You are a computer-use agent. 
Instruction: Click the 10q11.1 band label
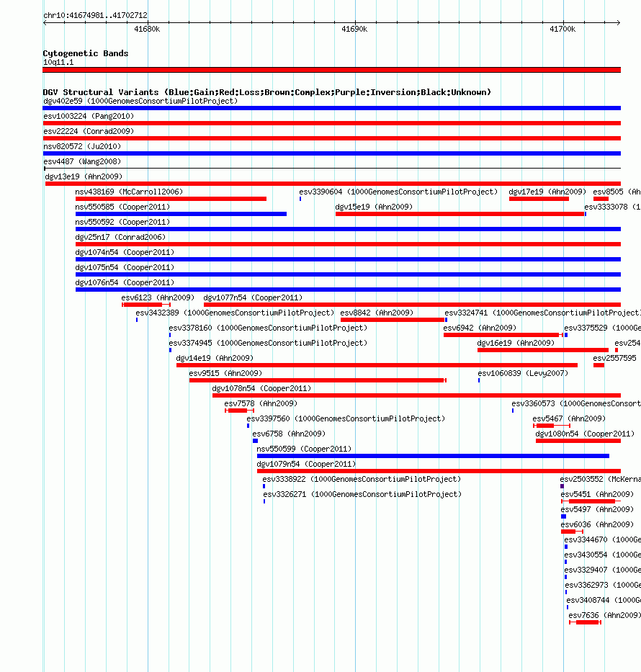[58, 62]
